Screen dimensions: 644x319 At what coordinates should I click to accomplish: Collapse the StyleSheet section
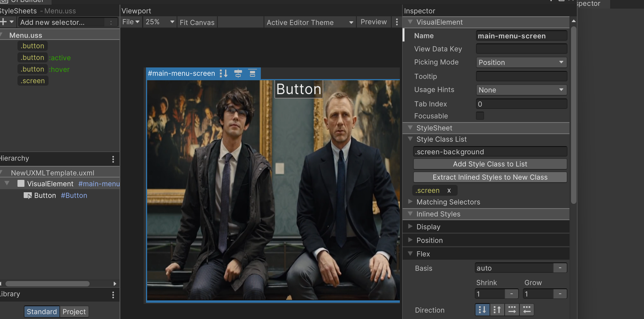tap(410, 128)
